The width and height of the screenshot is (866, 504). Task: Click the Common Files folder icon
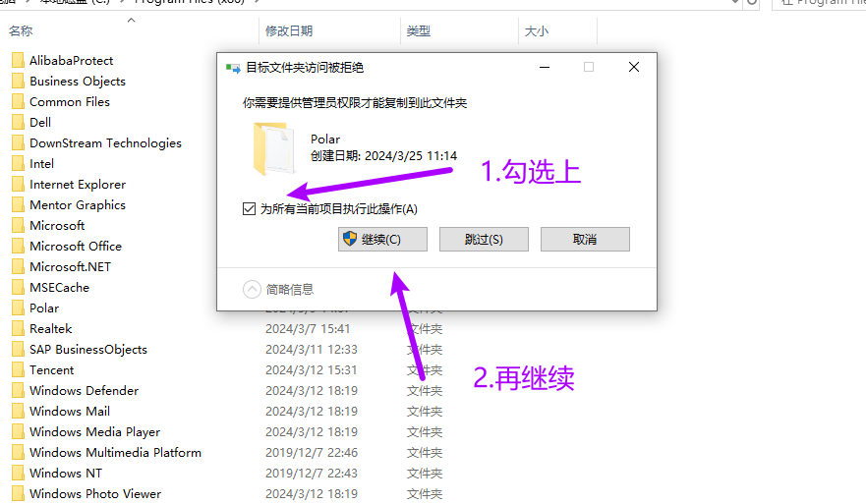click(x=19, y=101)
